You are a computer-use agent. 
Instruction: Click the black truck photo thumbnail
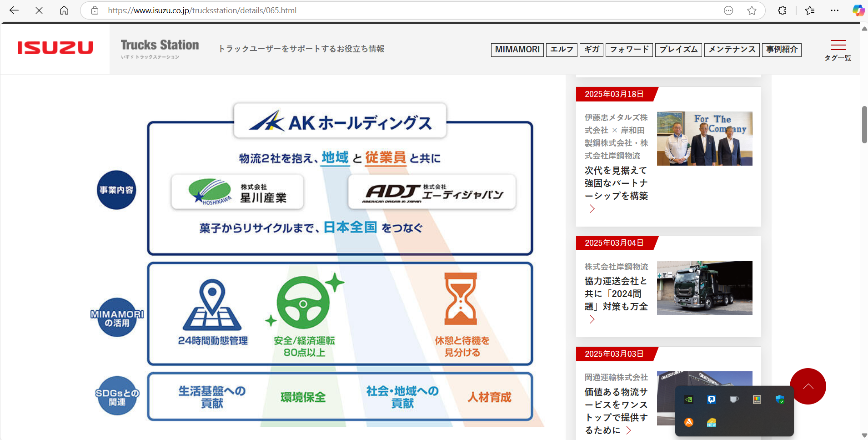click(704, 288)
